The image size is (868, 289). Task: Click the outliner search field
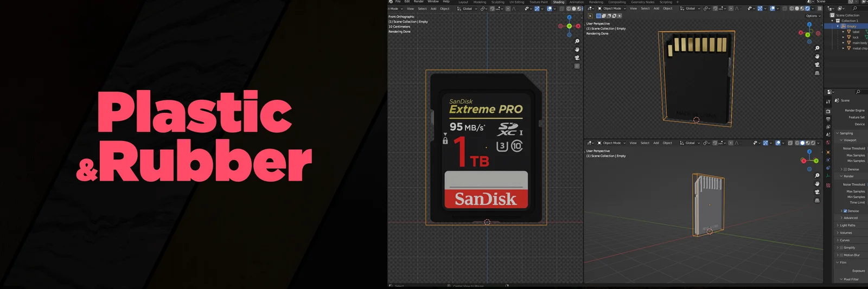[859, 9]
